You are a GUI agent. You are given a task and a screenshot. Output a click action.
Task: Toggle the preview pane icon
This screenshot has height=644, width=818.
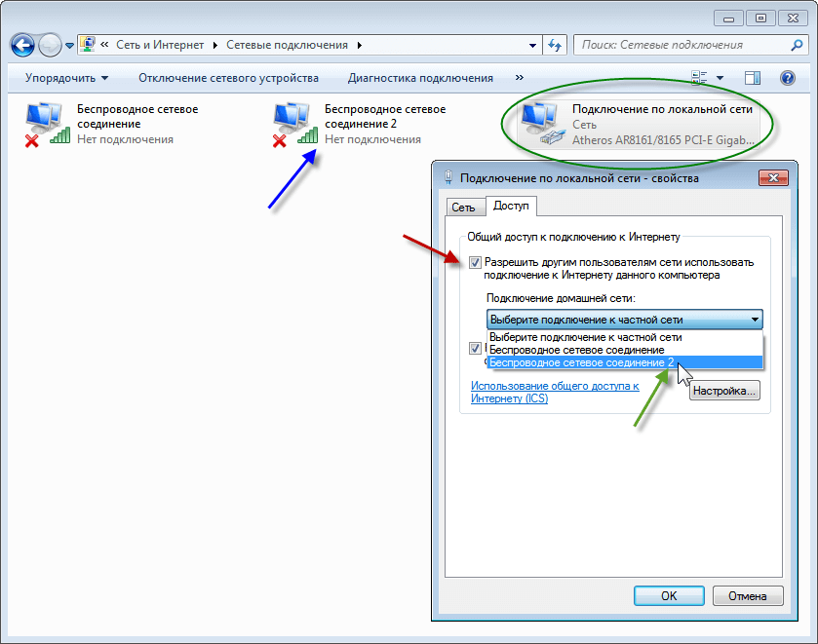tap(753, 78)
